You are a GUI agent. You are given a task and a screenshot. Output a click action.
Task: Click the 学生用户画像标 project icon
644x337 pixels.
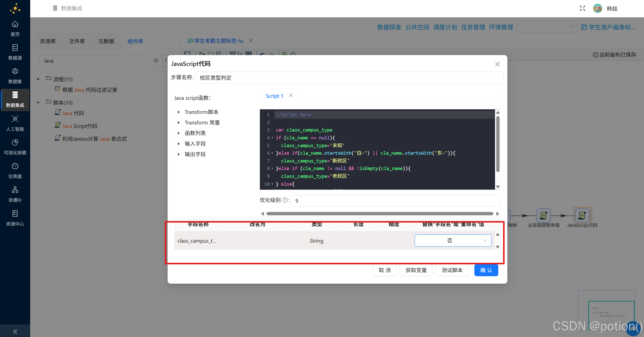point(584,27)
